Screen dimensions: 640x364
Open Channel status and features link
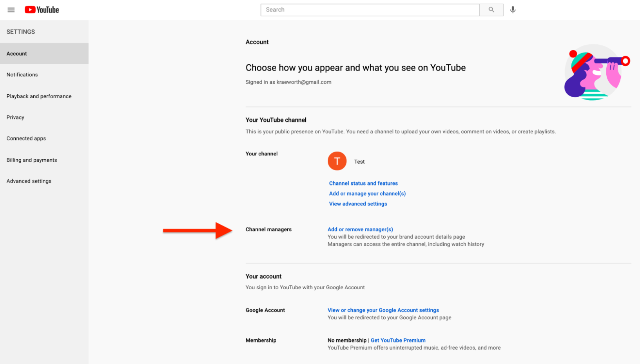coord(363,183)
